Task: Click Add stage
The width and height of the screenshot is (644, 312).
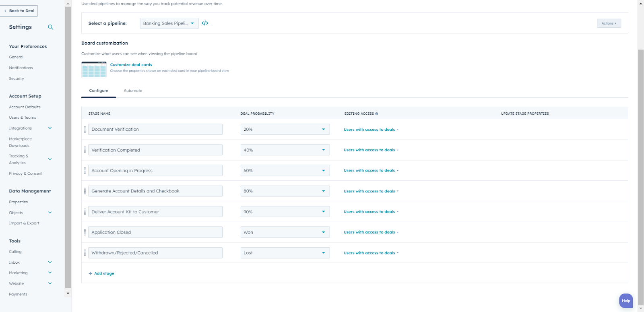Action: tap(101, 273)
